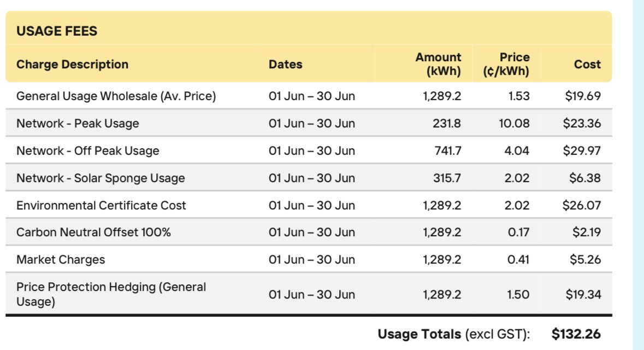Click the 231.8 kWh amount
Image resolution: width=644 pixels, height=350 pixels.
(447, 124)
